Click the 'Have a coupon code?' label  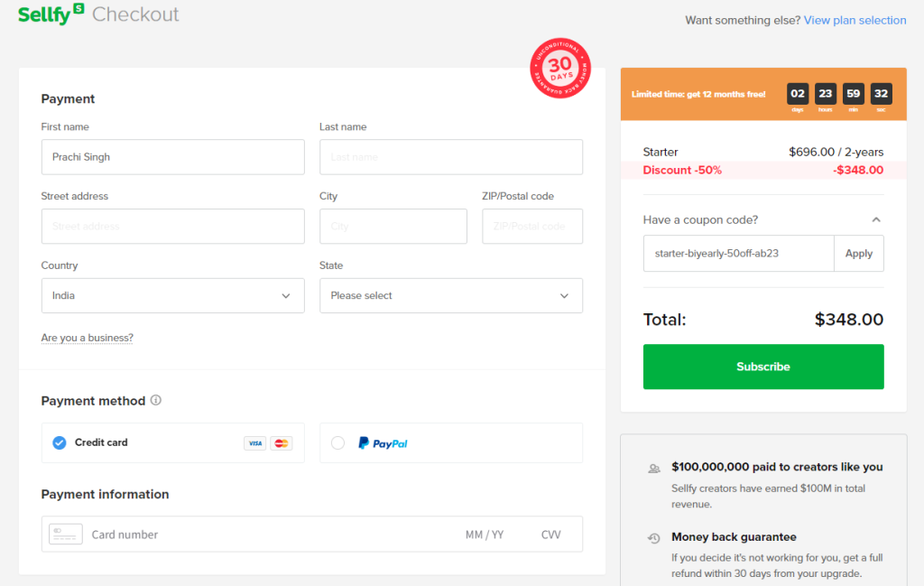point(700,220)
